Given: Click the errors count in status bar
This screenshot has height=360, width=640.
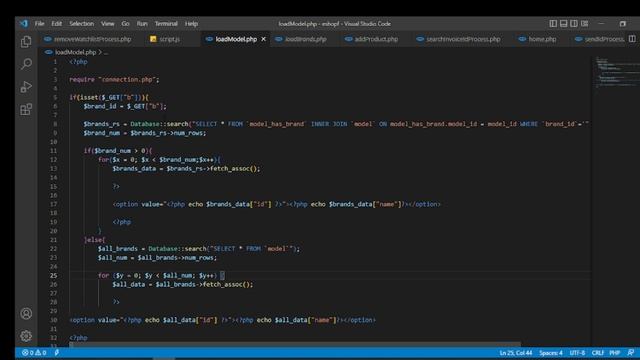Looking at the screenshot, I should [28, 353].
